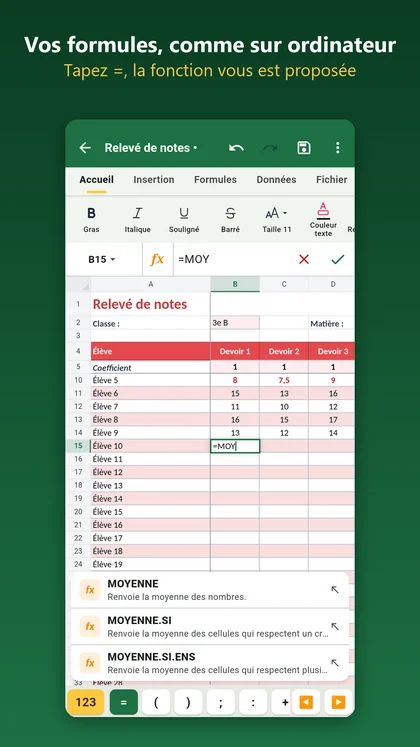The height and width of the screenshot is (747, 420).
Task: Confirm formula with green checkmark
Action: coord(338,259)
